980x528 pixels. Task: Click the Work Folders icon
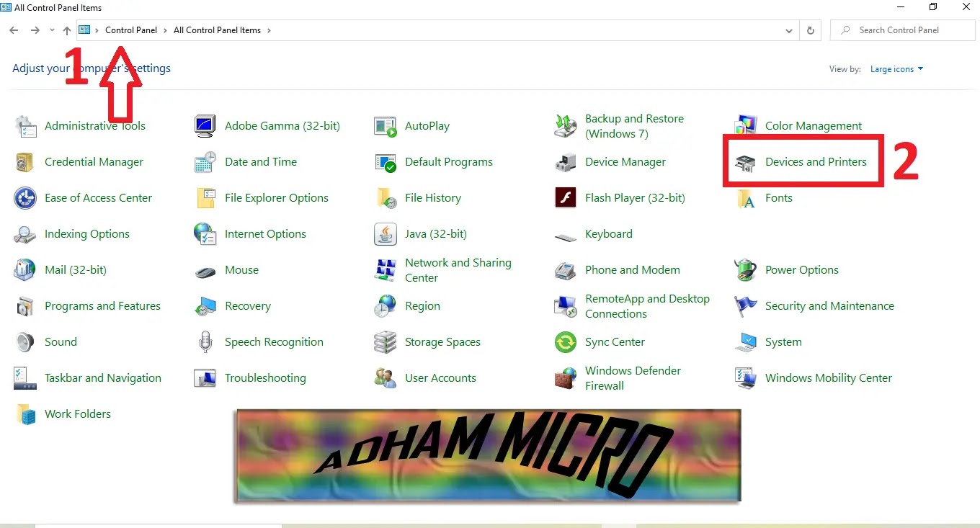(x=25, y=414)
